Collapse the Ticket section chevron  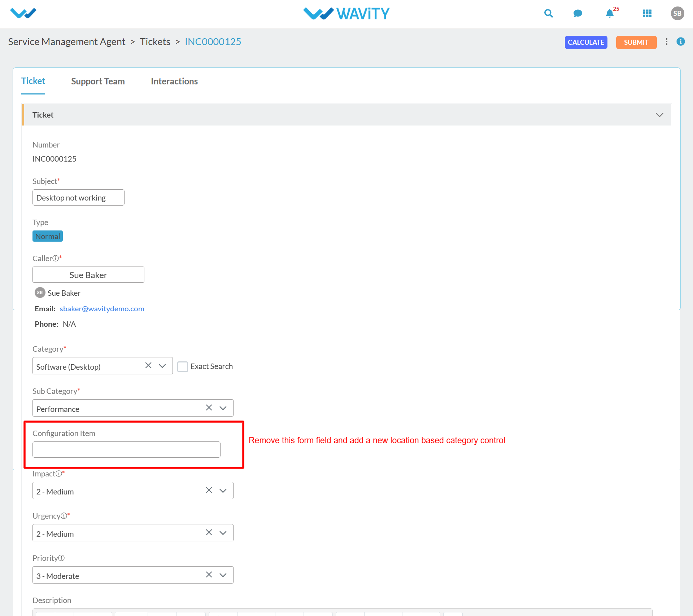659,115
